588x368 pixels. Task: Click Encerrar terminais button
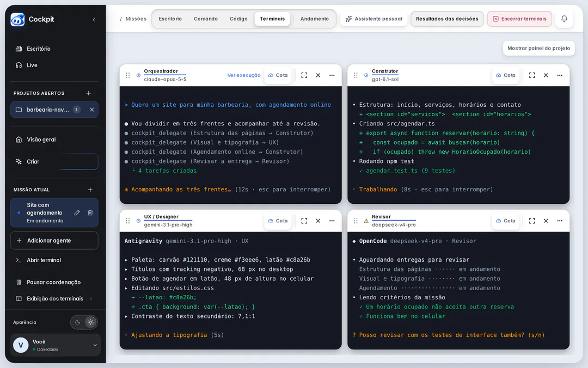point(519,19)
